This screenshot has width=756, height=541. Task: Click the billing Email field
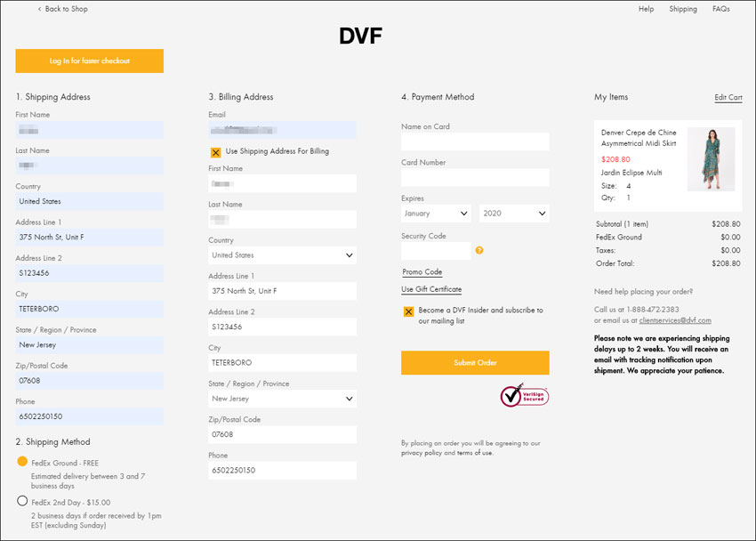tap(283, 130)
